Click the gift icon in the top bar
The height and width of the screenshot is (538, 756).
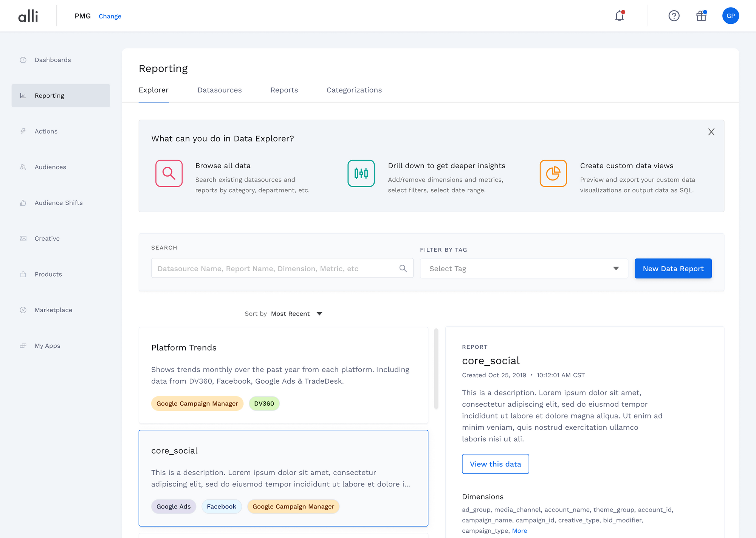coord(701,16)
